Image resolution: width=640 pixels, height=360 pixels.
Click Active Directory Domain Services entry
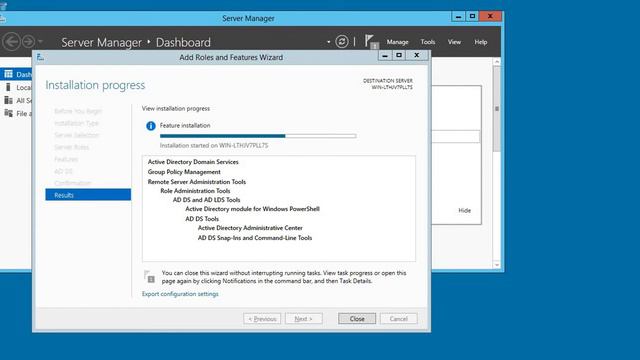click(x=193, y=162)
